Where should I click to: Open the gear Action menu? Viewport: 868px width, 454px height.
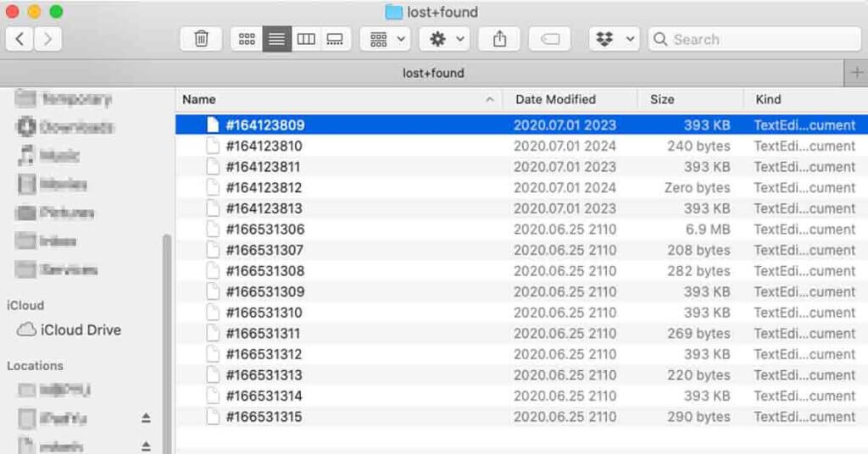pos(448,39)
